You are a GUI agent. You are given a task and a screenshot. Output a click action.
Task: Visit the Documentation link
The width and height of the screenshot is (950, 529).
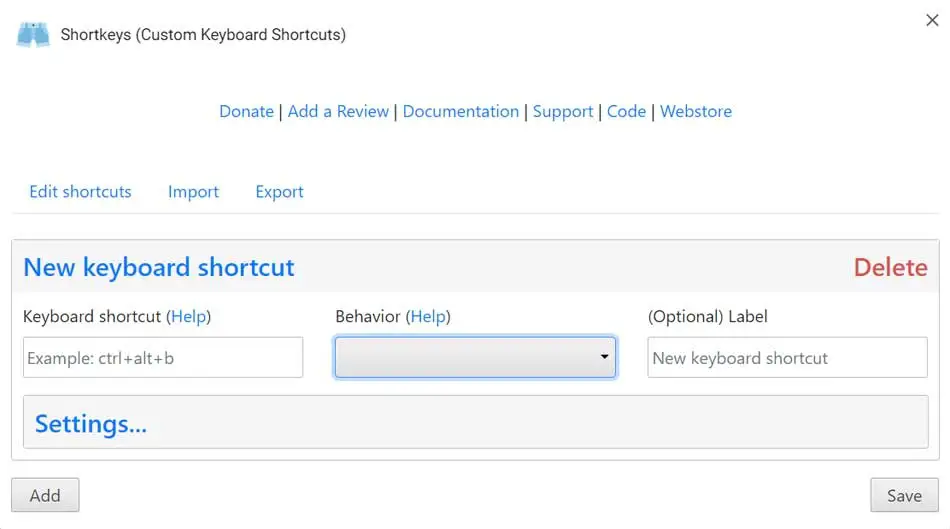[461, 111]
